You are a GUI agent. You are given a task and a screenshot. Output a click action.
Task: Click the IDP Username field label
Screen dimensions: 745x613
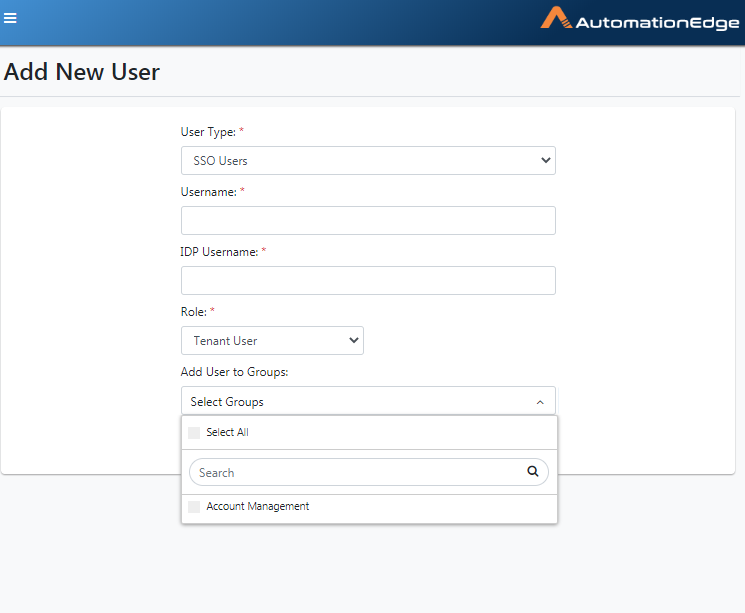219,252
